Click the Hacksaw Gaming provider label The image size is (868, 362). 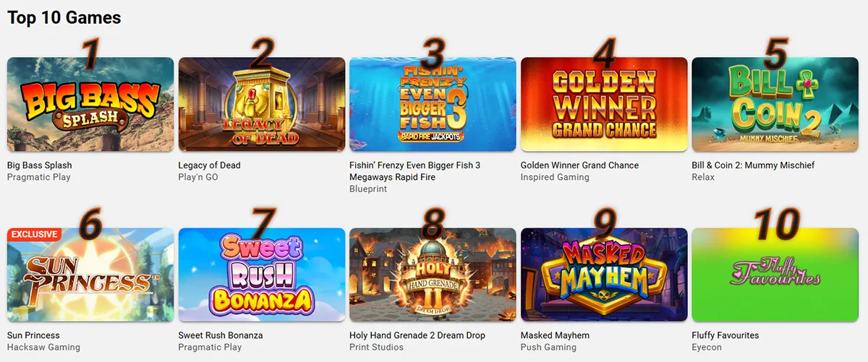click(43, 348)
